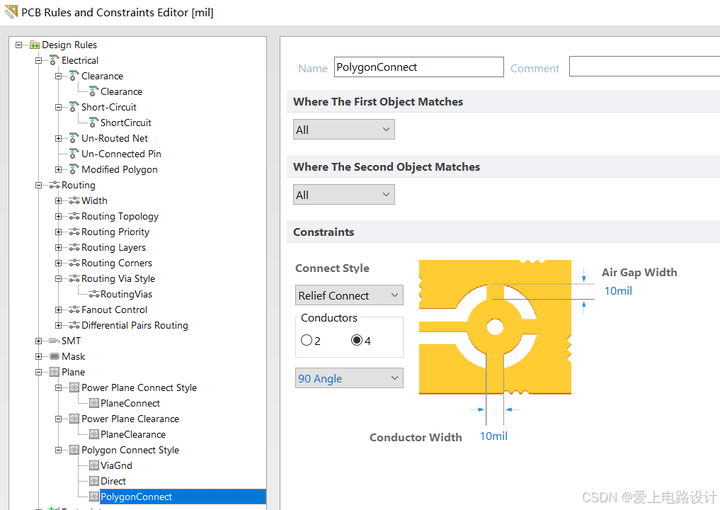Select the Direct polygon connect rule
This screenshot has width=720, height=510.
pyautogui.click(x=113, y=481)
